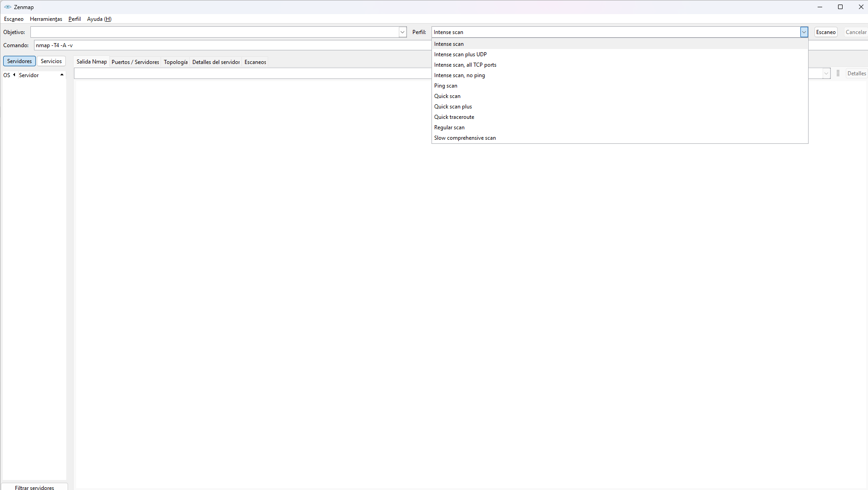The image size is (868, 490).
Task: Click the Filtrar servidores button
Action: [x=34, y=487]
